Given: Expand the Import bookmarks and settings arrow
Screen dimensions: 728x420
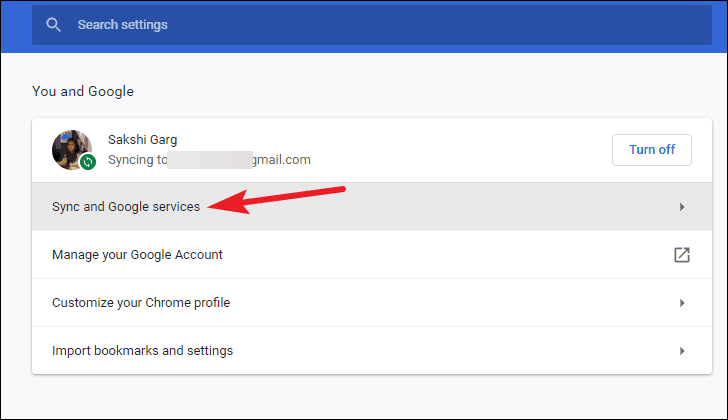Looking at the screenshot, I should 682,351.
